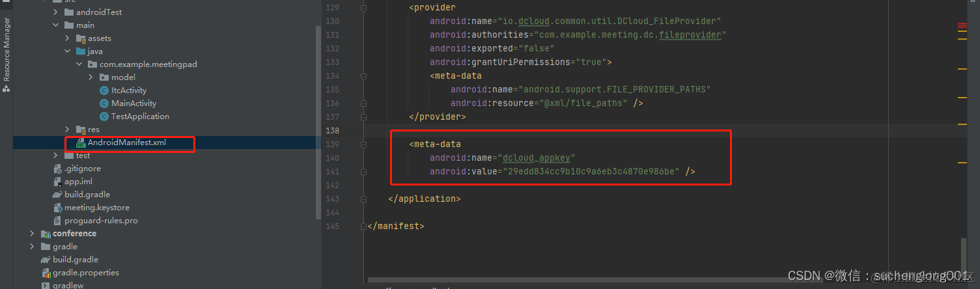
Task: Click line number 138 in the gutter
Action: [x=332, y=130]
